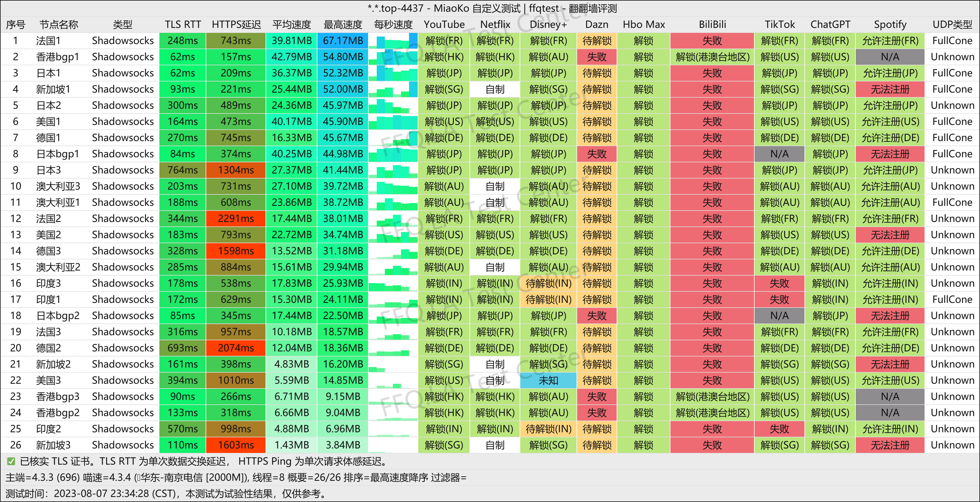
Task: Click the Spotify column header
Action: pos(890,24)
